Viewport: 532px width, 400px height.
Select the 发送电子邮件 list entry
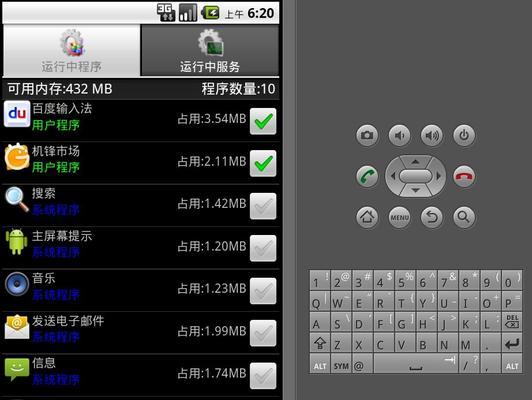coord(141,333)
